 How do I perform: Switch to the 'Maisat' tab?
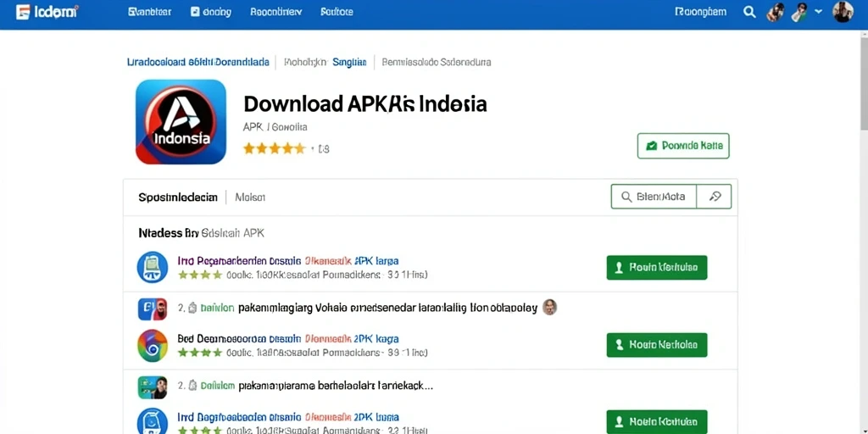pos(250,197)
